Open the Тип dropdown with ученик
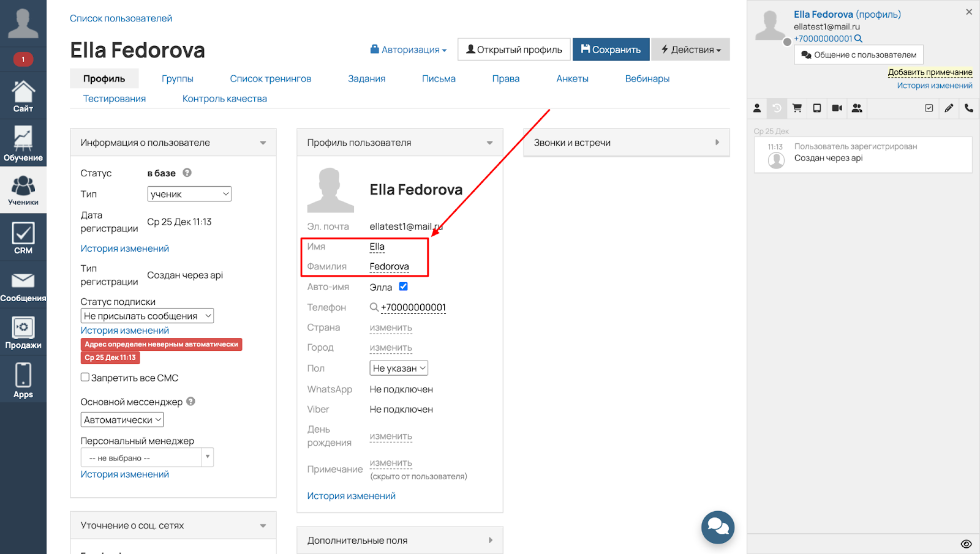Image resolution: width=980 pixels, height=554 pixels. tap(189, 194)
